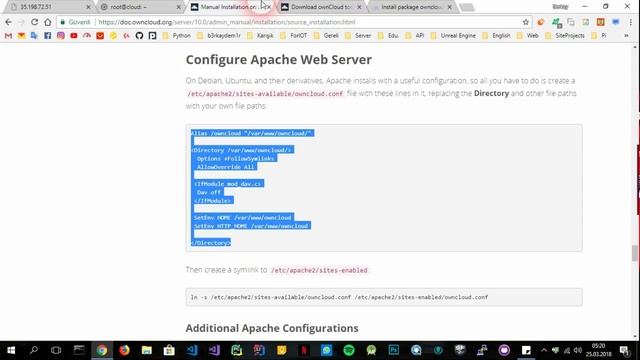Open the Chrome three-dot menu

pos(631,22)
